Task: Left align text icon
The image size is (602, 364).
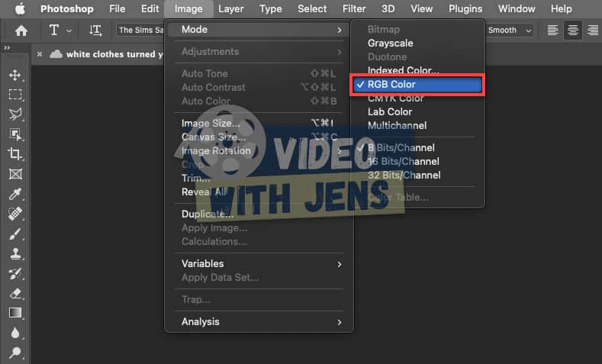Action: 553,30
